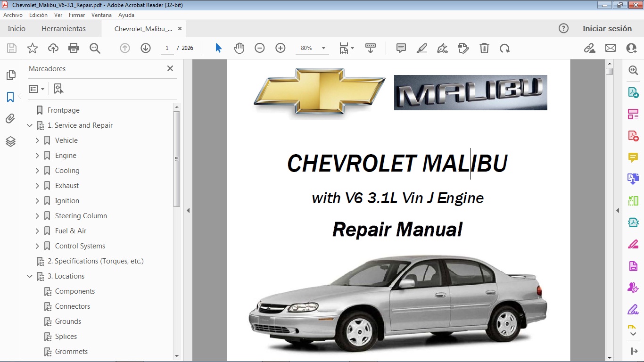Open the Edición menu

[x=38, y=15]
